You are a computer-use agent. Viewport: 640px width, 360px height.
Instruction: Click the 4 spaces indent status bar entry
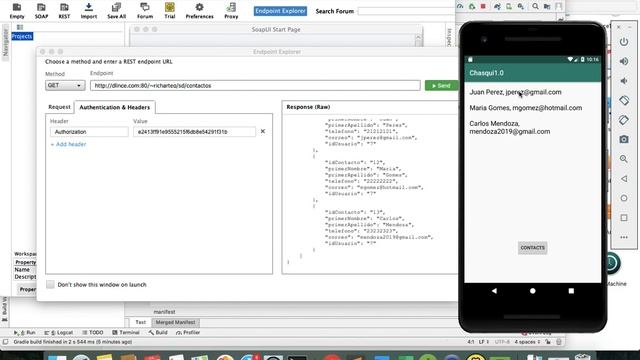tap(527, 342)
